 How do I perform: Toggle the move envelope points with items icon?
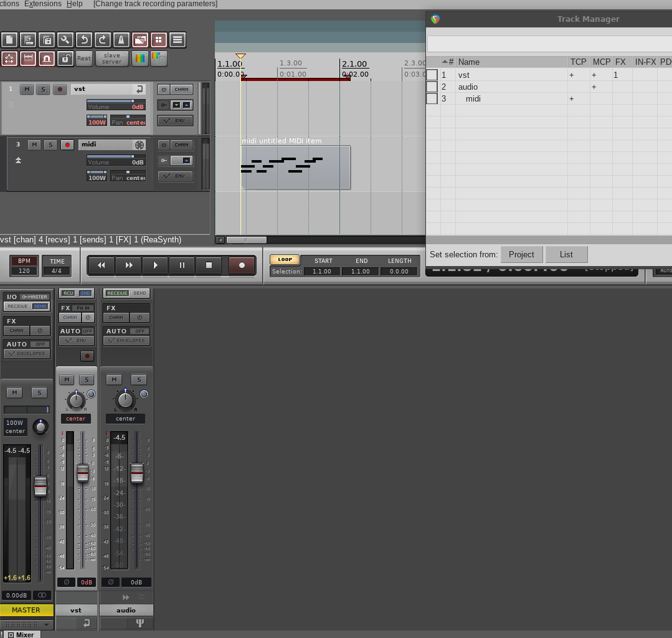tap(9, 59)
